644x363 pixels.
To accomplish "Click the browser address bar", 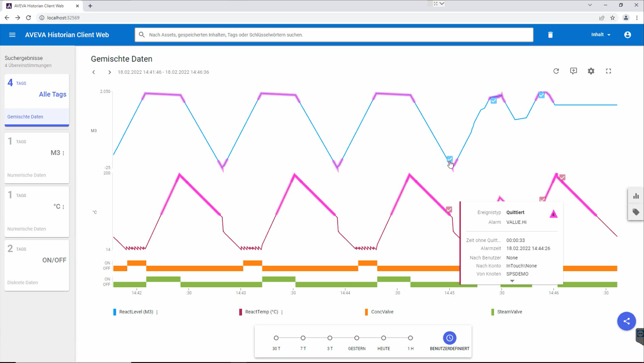I will click(x=316, y=18).
